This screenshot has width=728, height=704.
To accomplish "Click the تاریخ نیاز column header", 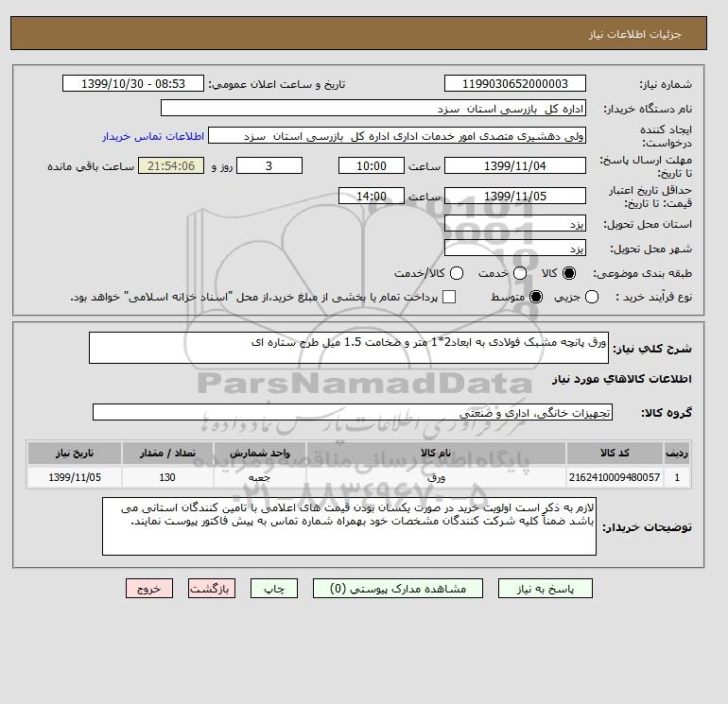I will point(75,453).
